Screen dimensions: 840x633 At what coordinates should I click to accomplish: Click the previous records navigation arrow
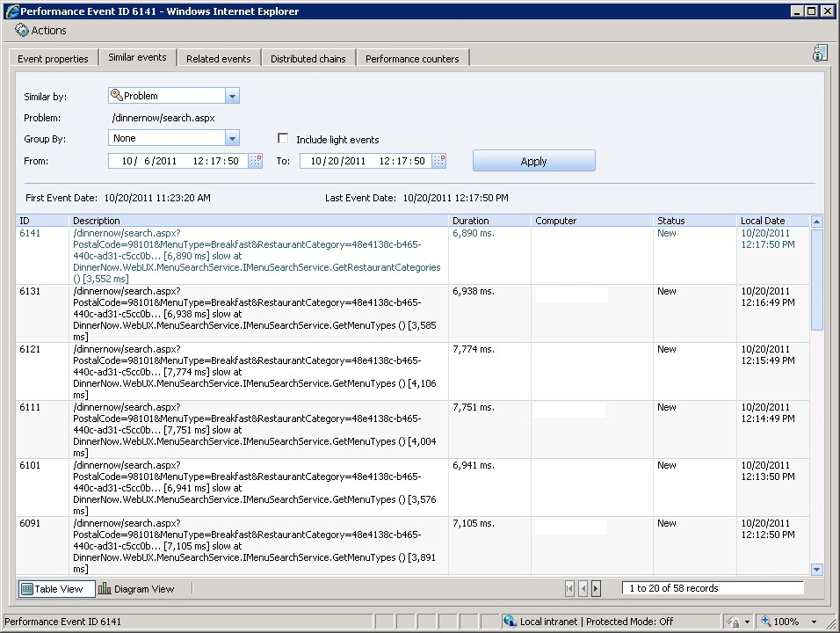(583, 587)
